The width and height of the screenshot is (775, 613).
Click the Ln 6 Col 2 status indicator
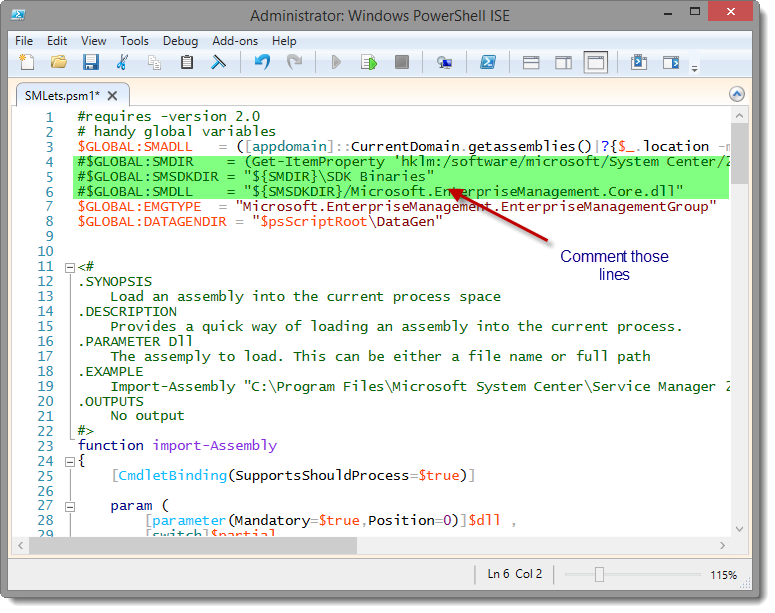pos(515,574)
